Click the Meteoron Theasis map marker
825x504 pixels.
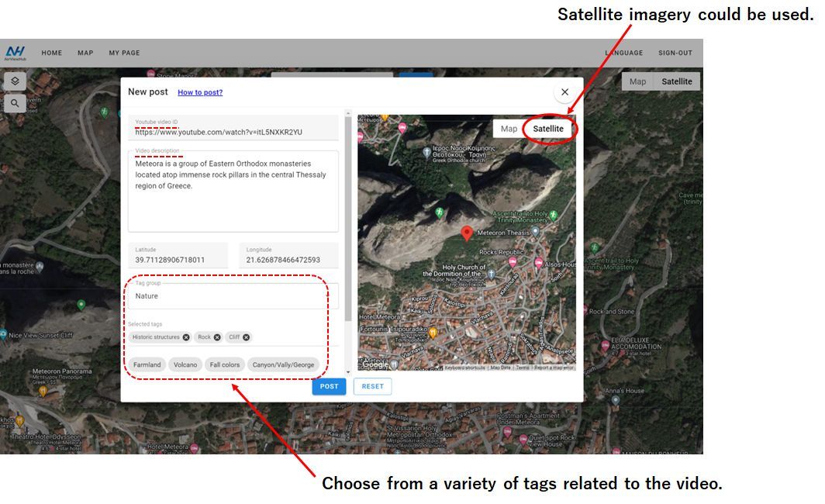coord(536,231)
